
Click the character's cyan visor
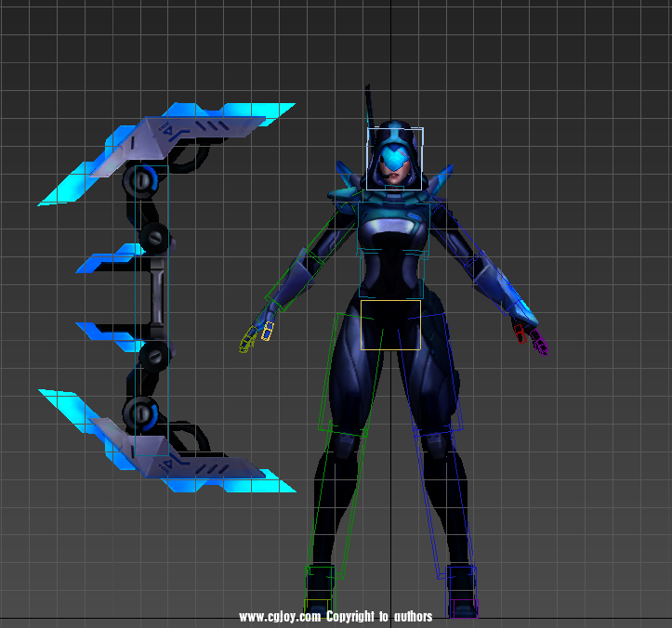[x=394, y=158]
